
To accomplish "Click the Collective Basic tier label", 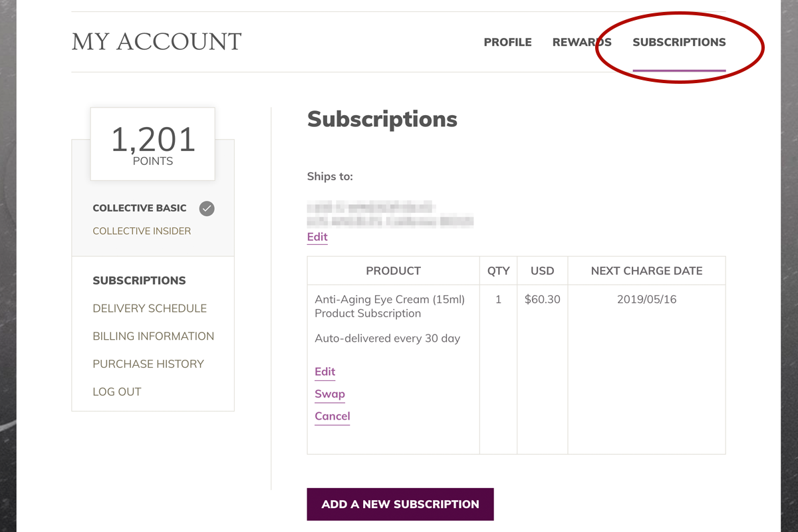I will [140, 208].
